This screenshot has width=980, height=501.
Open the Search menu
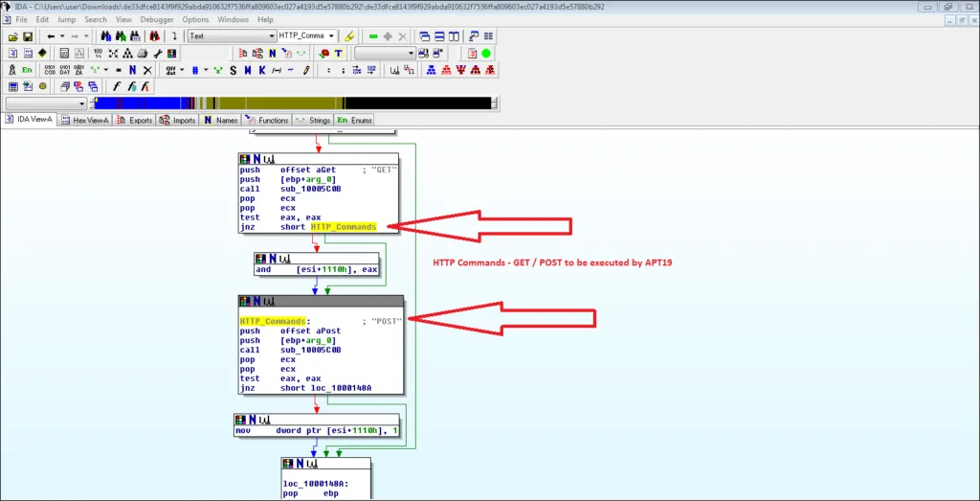pyautogui.click(x=96, y=19)
